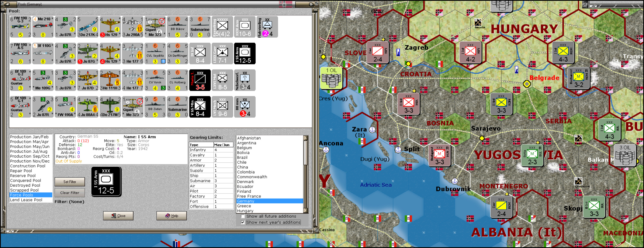Select the Bf 110G counter
Image resolution: width=644 pixels, height=248 pixels.
click(x=43, y=54)
